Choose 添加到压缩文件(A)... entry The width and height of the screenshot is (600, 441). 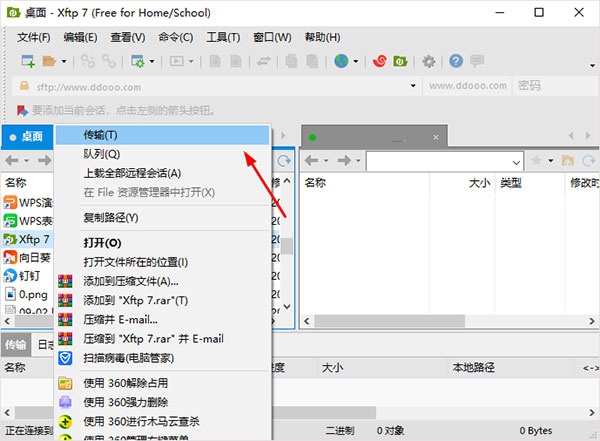(x=163, y=281)
